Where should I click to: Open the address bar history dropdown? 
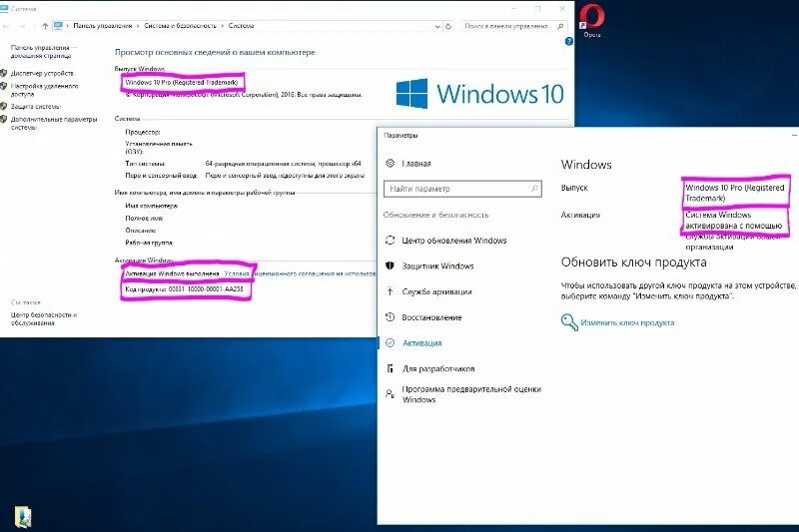pos(437,27)
